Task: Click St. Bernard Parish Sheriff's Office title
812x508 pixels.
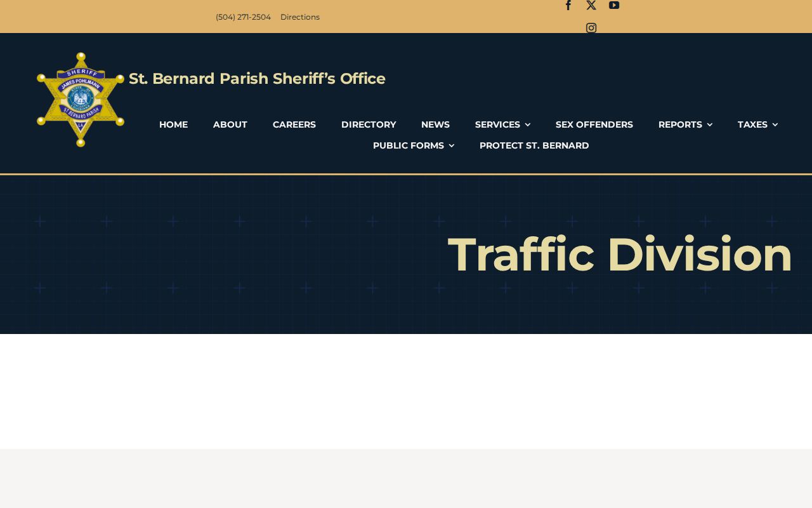Action: (257, 79)
